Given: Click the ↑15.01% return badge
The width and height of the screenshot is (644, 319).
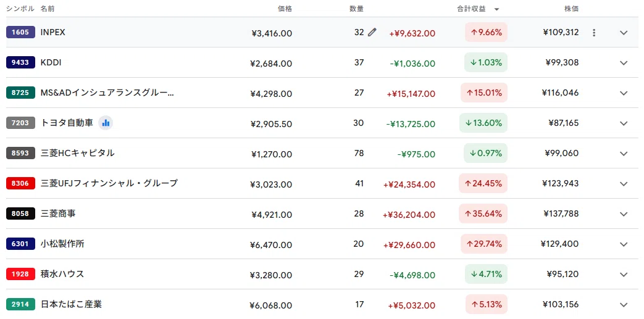Looking at the screenshot, I should click(484, 93).
